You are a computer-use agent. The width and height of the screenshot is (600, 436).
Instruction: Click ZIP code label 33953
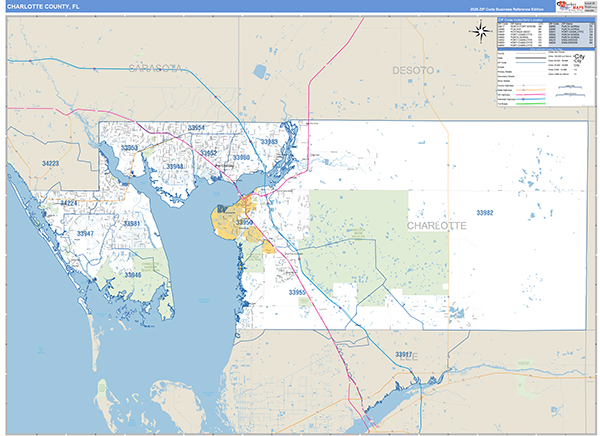(129, 148)
